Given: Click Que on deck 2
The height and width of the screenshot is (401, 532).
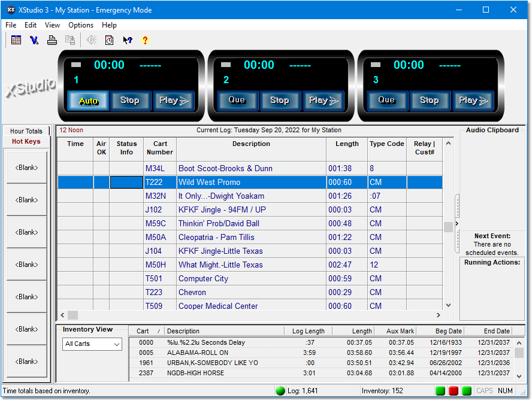Looking at the screenshot, I should [x=237, y=101].
